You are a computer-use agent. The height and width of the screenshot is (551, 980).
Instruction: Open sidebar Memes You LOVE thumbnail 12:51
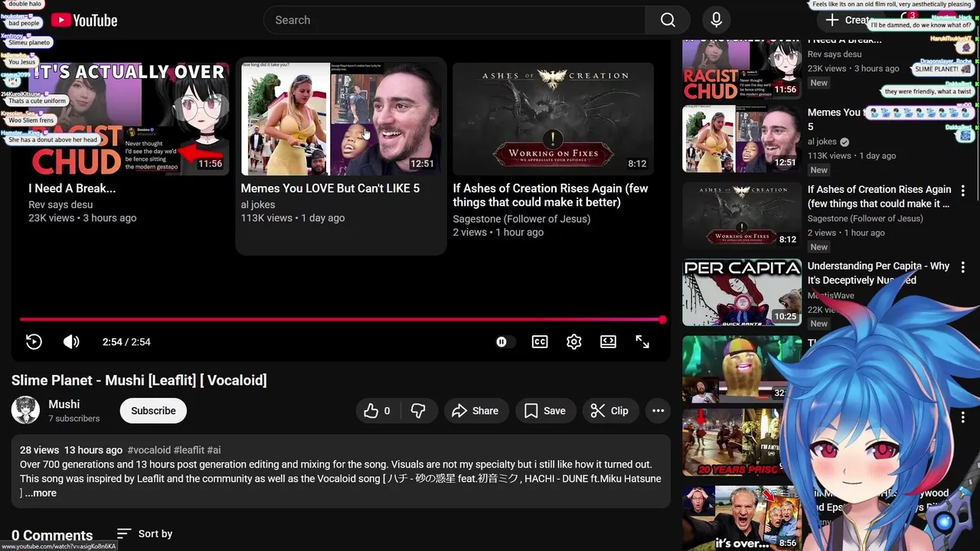[x=742, y=139]
